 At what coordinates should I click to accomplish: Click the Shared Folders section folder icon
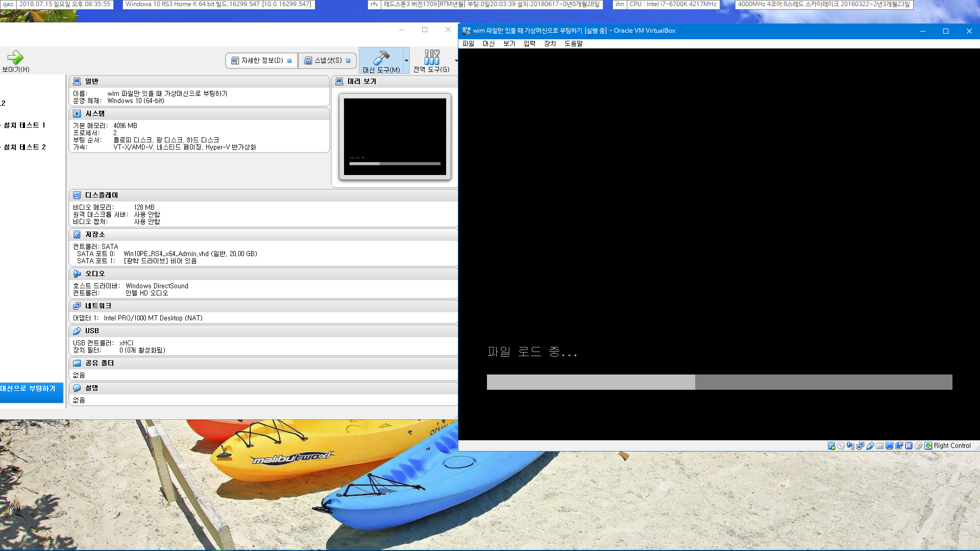pyautogui.click(x=77, y=363)
